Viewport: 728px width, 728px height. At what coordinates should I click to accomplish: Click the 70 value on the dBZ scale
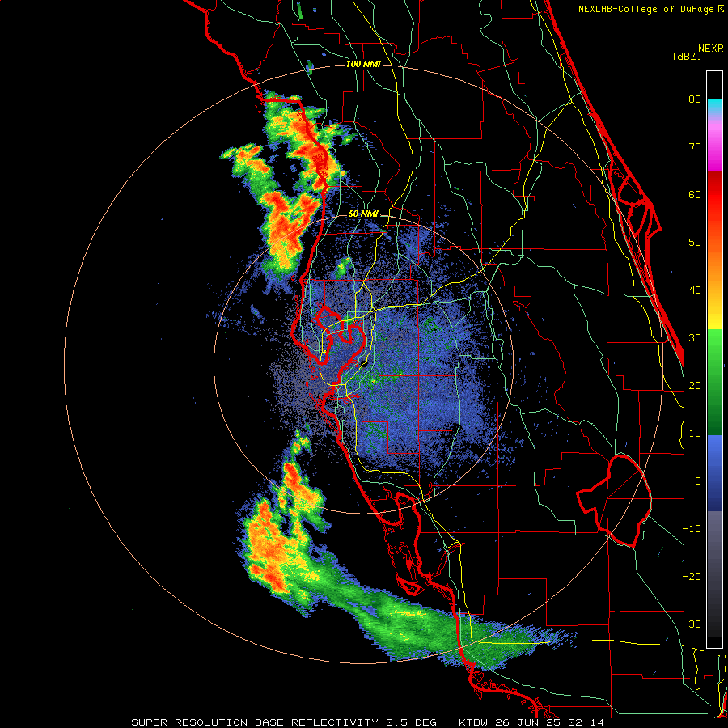(695, 147)
